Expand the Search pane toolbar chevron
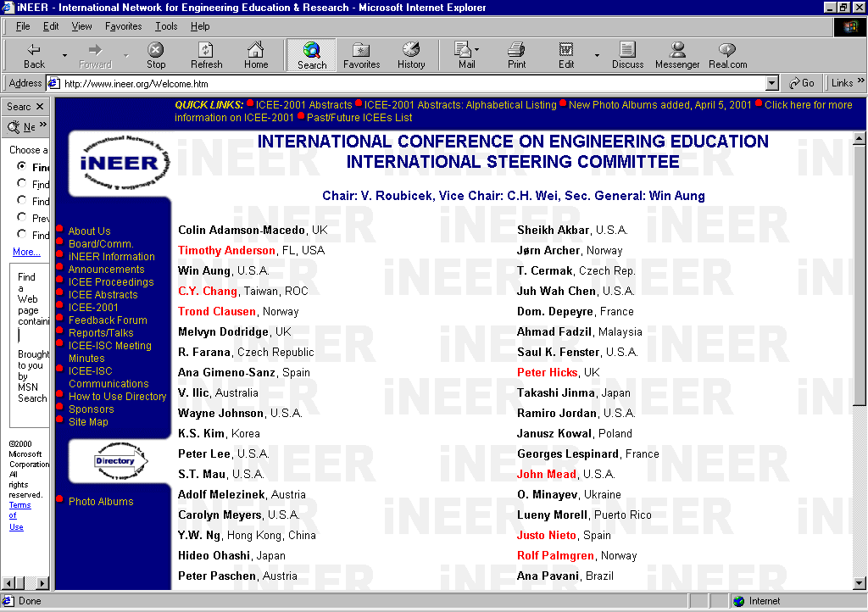Screen dimensions: 868x612 pyautogui.click(x=43, y=125)
